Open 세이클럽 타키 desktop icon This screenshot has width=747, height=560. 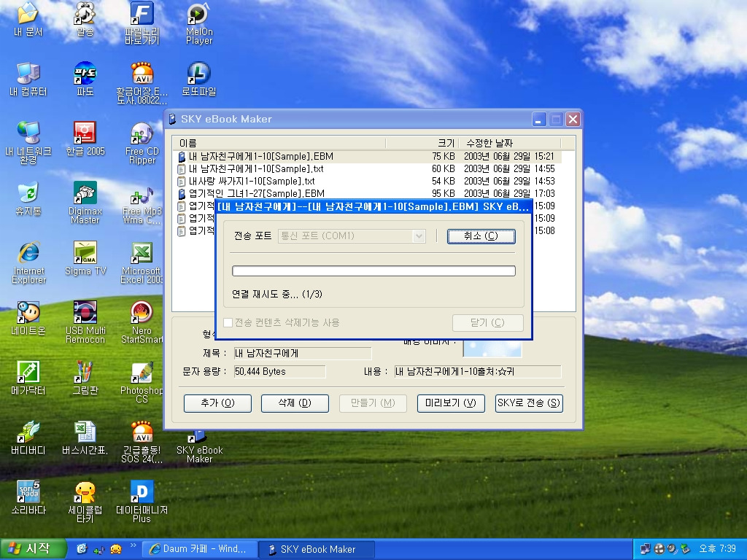(85, 502)
